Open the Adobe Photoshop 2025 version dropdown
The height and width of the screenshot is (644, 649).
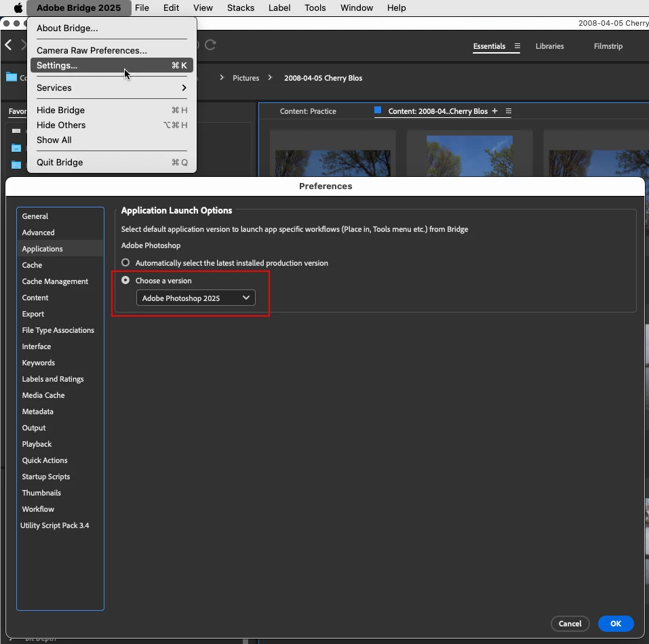[196, 298]
